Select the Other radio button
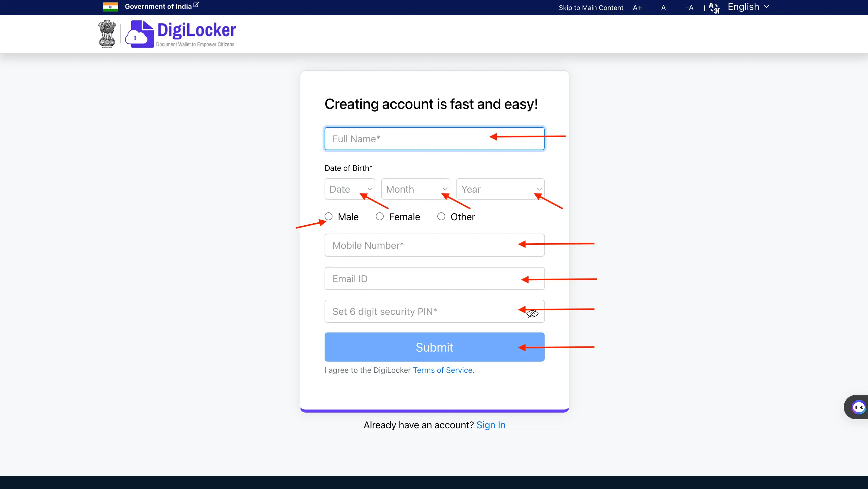Image resolution: width=868 pixels, height=489 pixels. coord(441,217)
